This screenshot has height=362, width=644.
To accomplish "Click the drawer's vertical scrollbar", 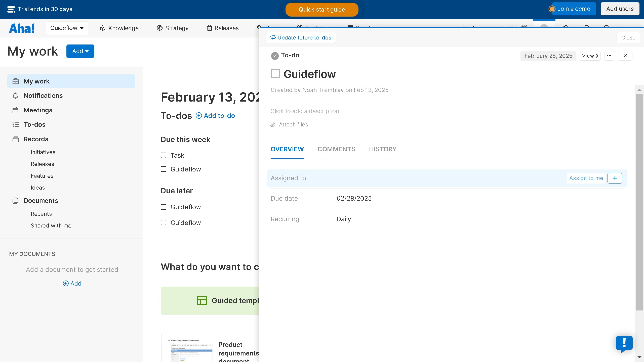I will (639, 201).
